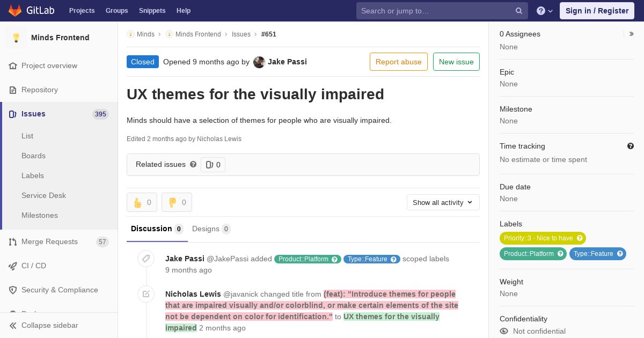
Task: Click help icon on Priority::3 label
Action: tap(580, 238)
